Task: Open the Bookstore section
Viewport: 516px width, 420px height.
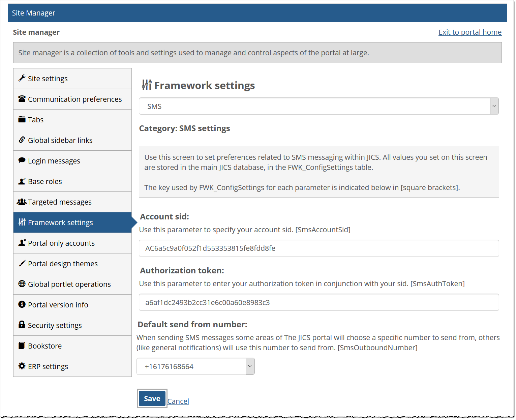Action: [x=72, y=346]
